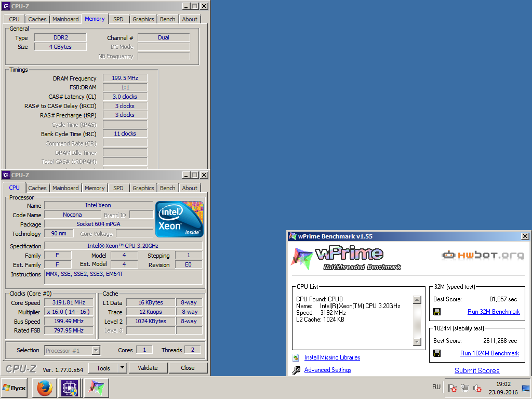Click the wPrime taskbar icon
The image size is (532, 399).
[x=96, y=388]
